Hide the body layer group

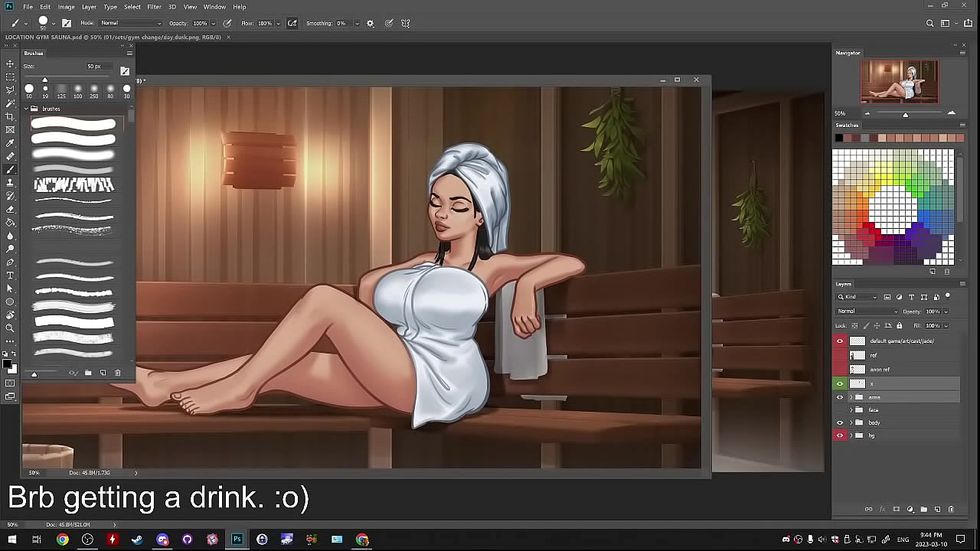click(840, 422)
